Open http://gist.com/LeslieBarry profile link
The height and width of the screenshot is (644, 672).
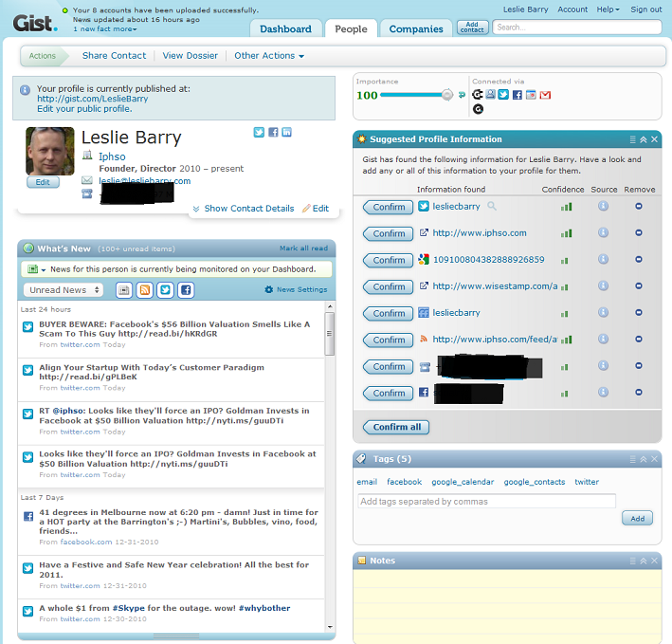[92, 99]
